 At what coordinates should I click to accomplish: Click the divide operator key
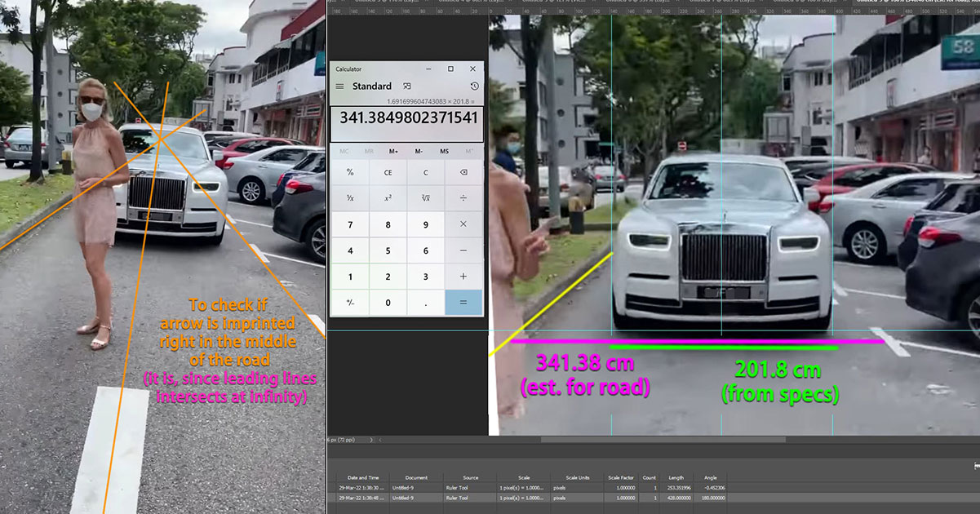click(x=463, y=198)
